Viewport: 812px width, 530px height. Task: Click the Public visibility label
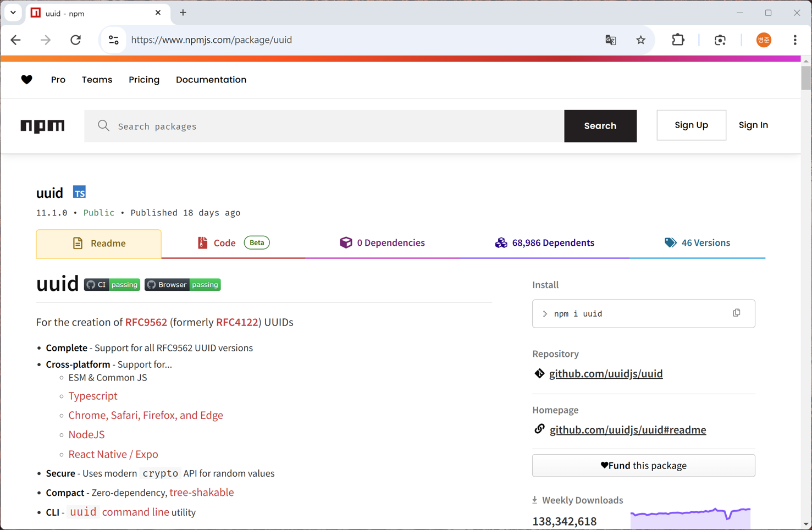point(99,213)
